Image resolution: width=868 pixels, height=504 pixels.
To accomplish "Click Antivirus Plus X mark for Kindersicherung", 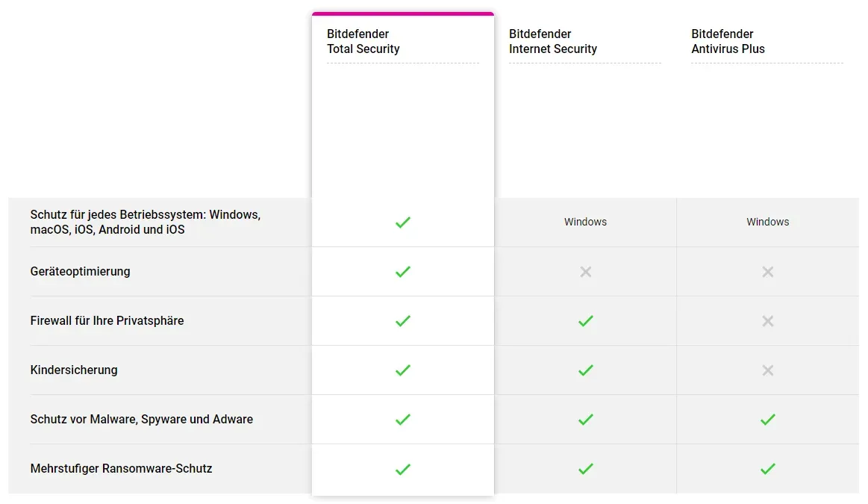I will pos(768,370).
